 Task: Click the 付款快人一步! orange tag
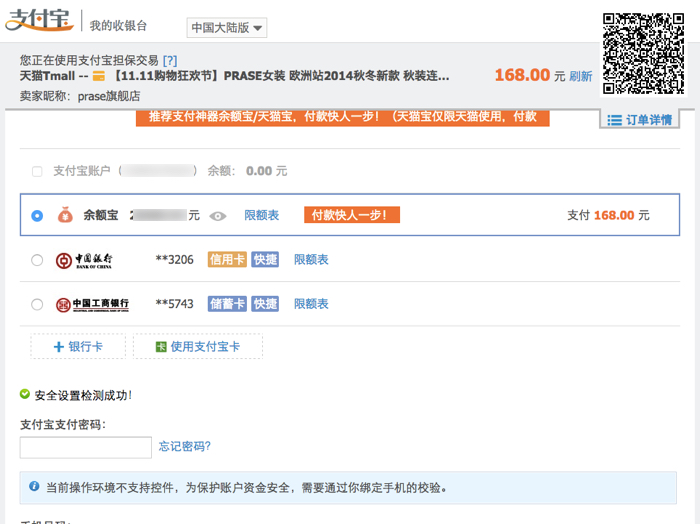click(x=352, y=215)
